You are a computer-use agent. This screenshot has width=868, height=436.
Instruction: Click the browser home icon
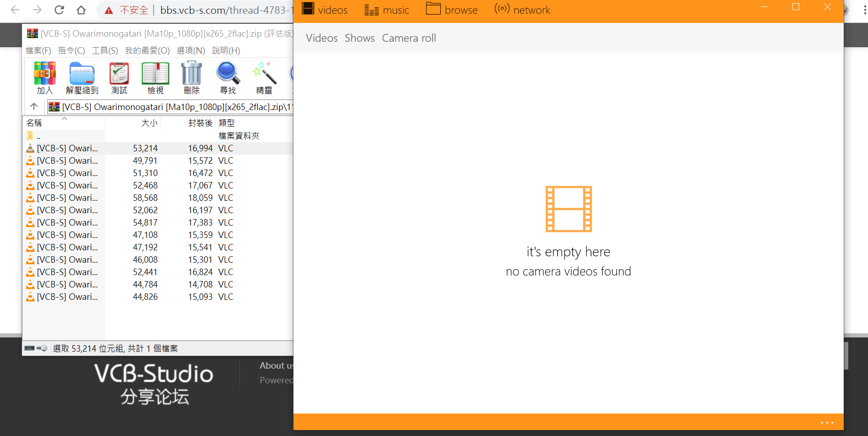pos(81,10)
